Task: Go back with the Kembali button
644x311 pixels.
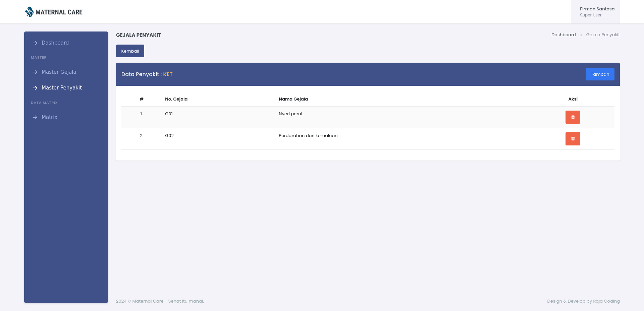Action: pyautogui.click(x=130, y=51)
